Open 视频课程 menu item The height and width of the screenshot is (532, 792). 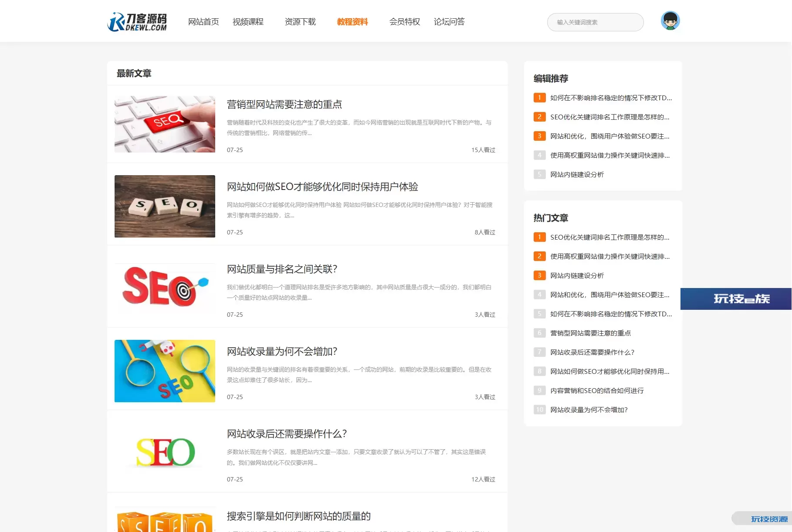248,22
